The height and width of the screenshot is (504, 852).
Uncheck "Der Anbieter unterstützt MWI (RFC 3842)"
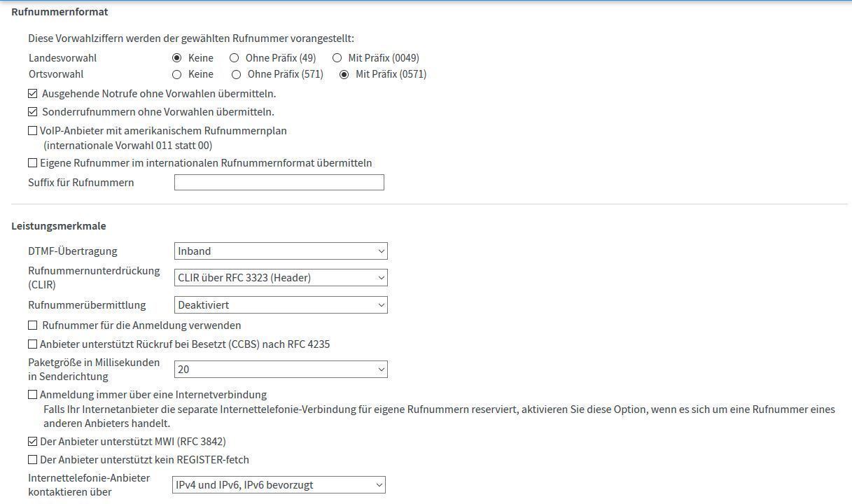pyautogui.click(x=32, y=441)
